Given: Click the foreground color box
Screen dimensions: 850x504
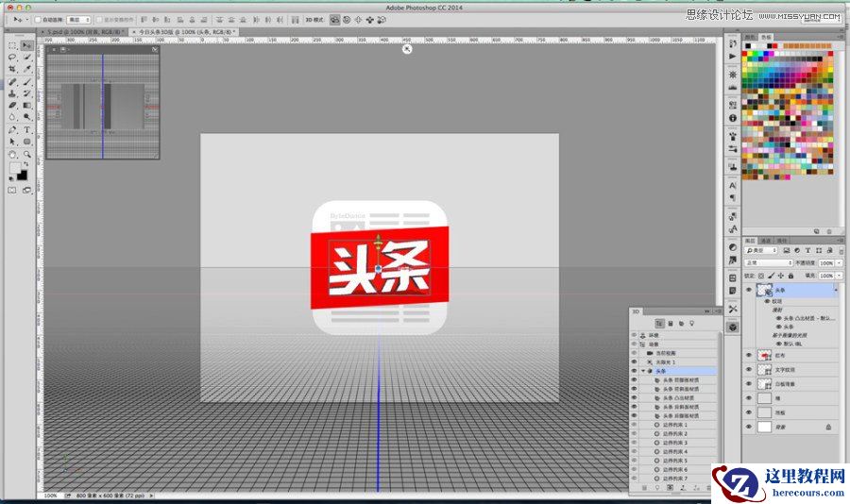Looking at the screenshot, I should coord(14,168).
